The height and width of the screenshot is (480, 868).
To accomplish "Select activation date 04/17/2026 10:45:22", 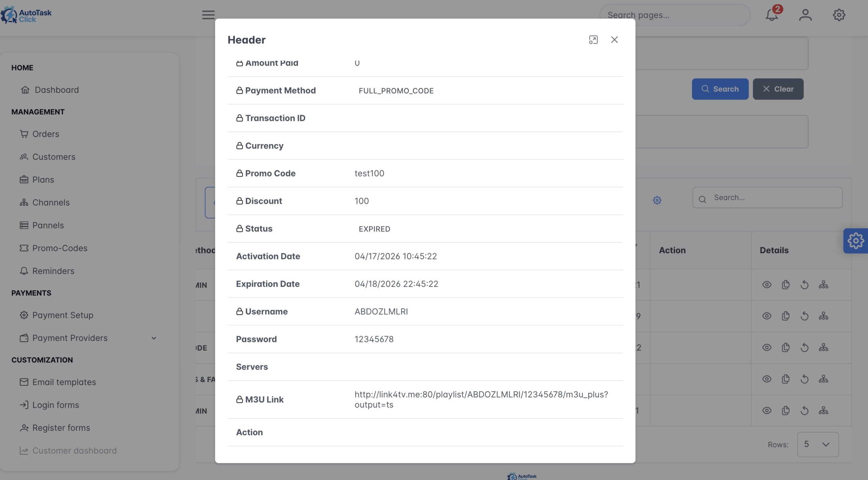I will [396, 256].
